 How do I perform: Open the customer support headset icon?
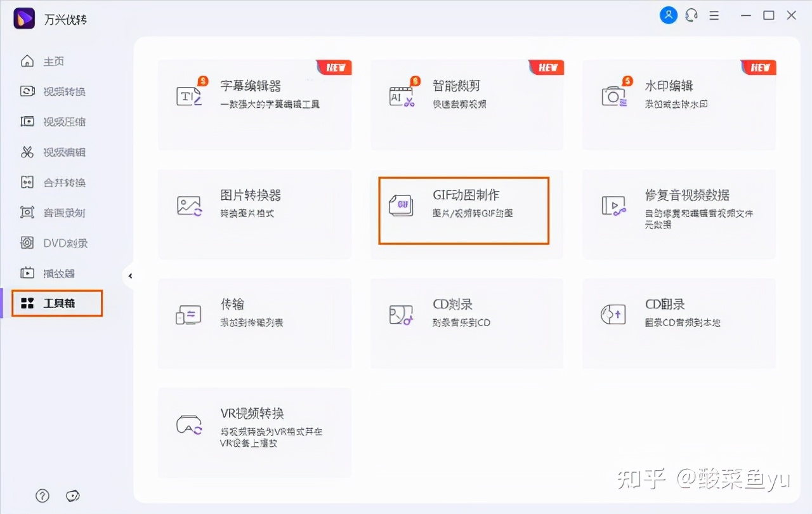pyautogui.click(x=691, y=15)
